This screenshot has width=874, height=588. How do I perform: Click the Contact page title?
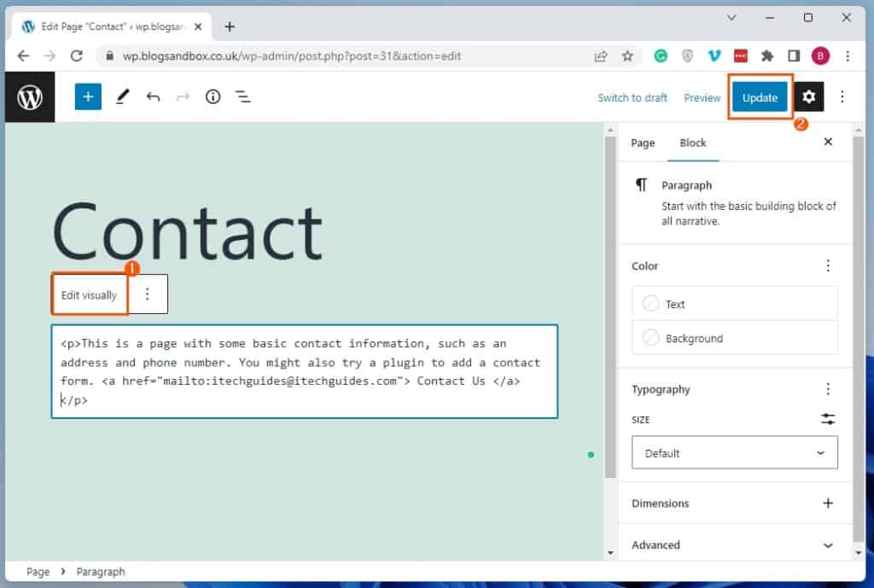click(x=188, y=230)
